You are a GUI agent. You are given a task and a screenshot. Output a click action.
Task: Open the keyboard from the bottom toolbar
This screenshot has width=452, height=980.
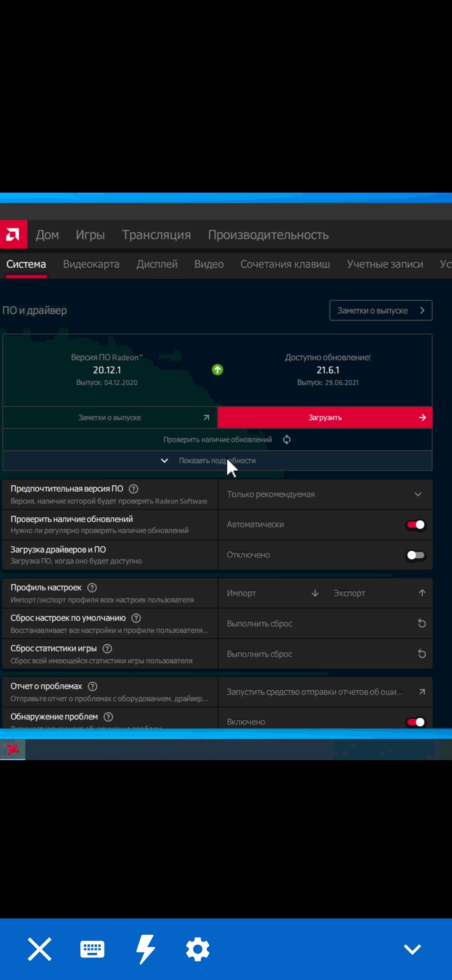pos(92,949)
